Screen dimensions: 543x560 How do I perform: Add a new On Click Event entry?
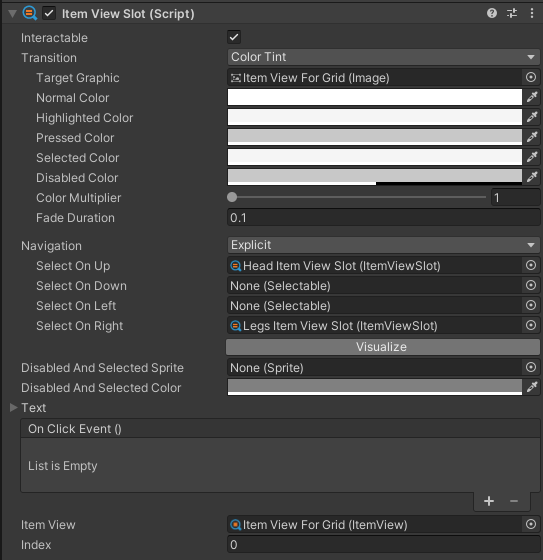[x=489, y=501]
